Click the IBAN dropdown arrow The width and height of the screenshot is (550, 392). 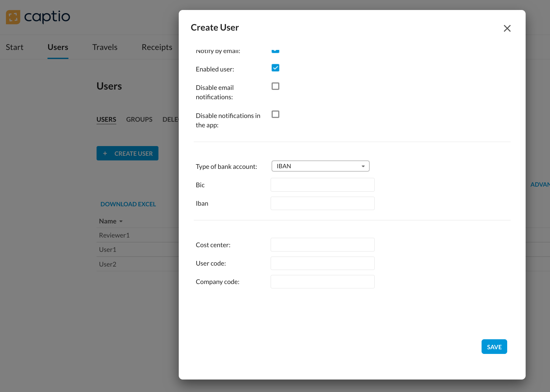coord(363,166)
